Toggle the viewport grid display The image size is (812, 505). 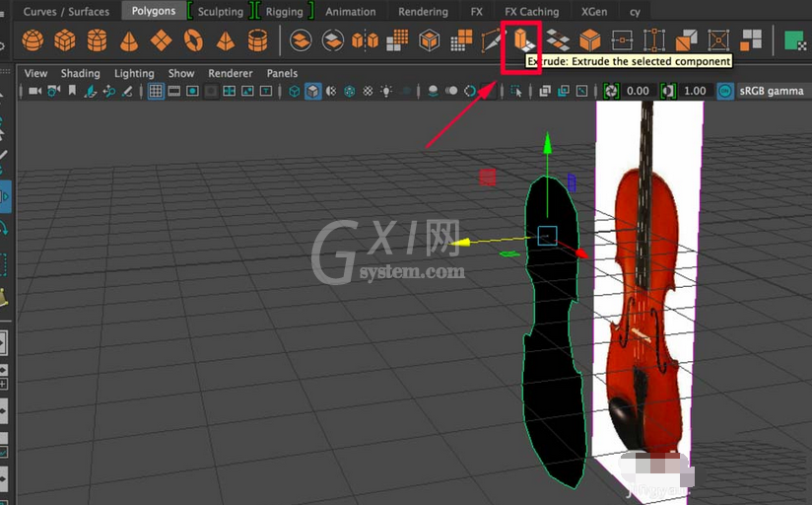(156, 92)
